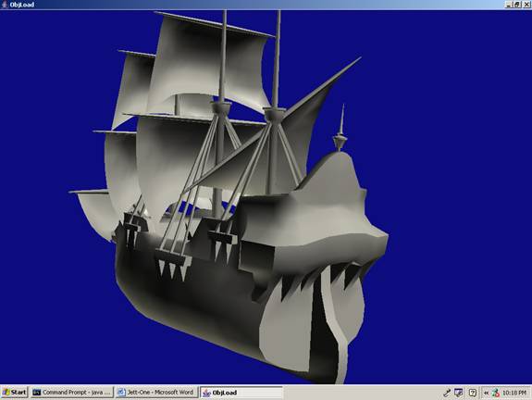Image resolution: width=532 pixels, height=400 pixels.
Task: Click the monitor display icon in tray
Action: [x=459, y=393]
